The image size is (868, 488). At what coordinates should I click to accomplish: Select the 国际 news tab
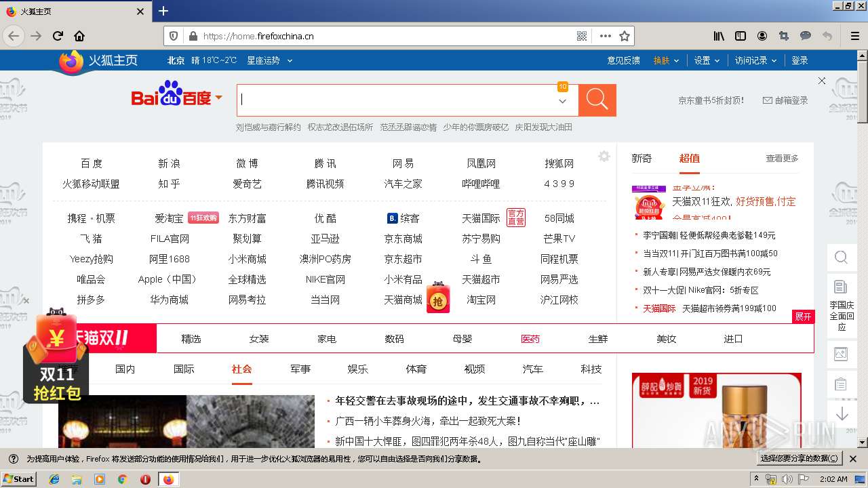184,369
